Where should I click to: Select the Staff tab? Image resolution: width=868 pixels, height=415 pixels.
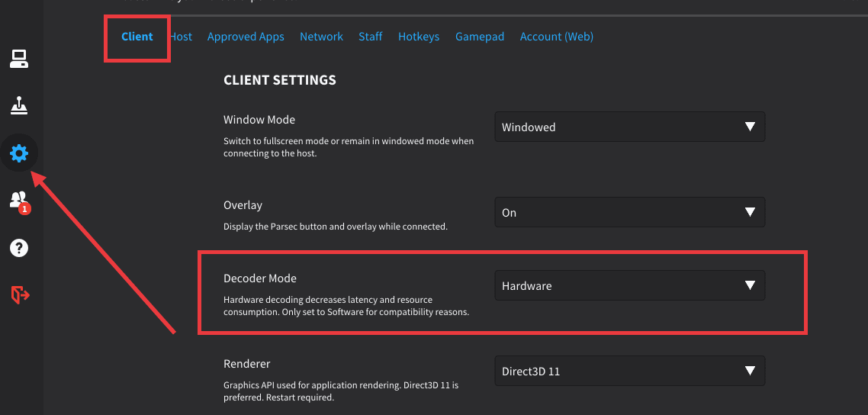371,37
